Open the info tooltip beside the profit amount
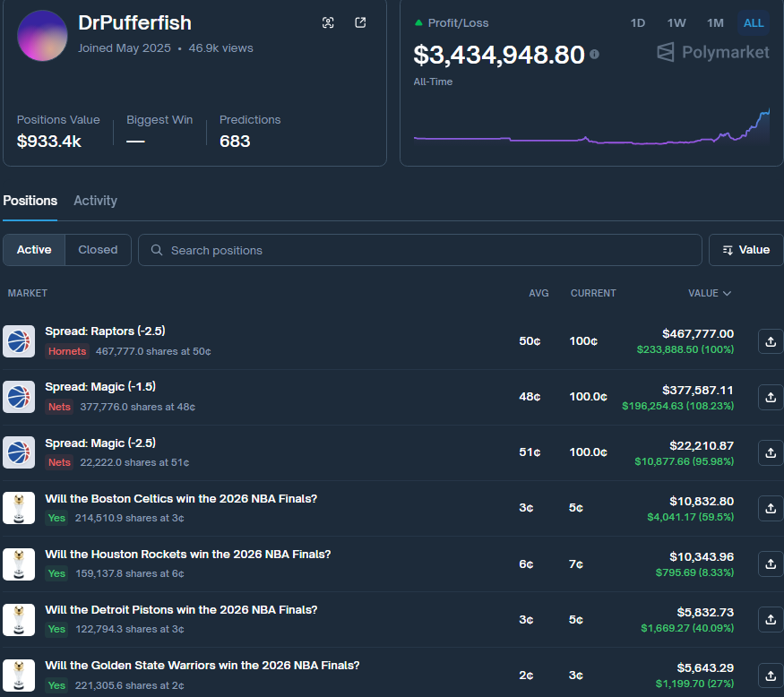Image resolution: width=784 pixels, height=697 pixels. (x=593, y=52)
